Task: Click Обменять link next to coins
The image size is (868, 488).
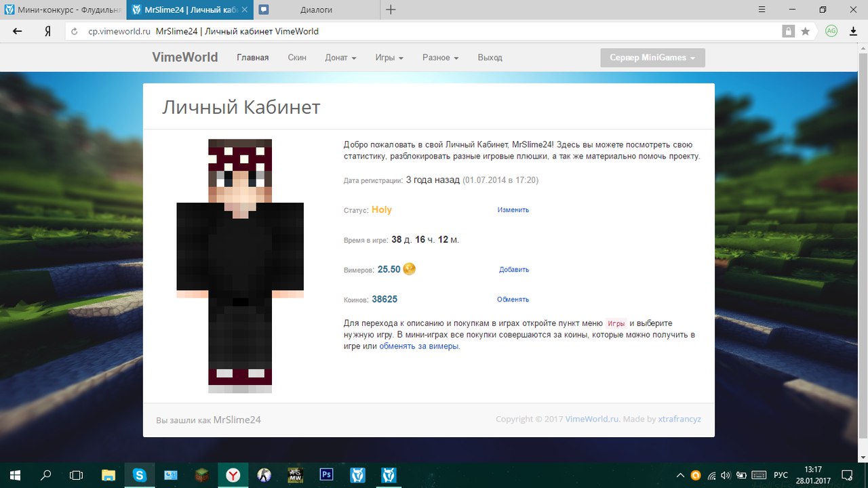Action: point(513,300)
